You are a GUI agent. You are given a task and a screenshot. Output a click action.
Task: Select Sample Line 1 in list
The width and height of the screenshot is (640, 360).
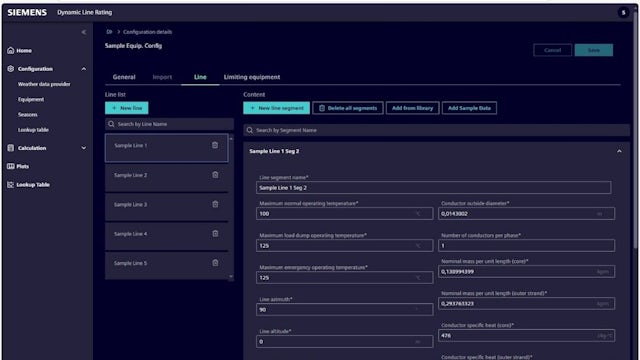coord(167,148)
